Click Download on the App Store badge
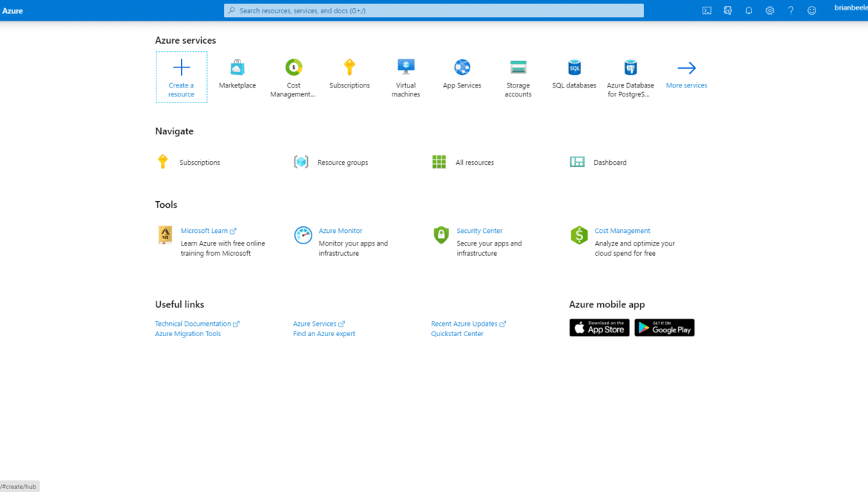This screenshot has height=492, width=868. 599,328
